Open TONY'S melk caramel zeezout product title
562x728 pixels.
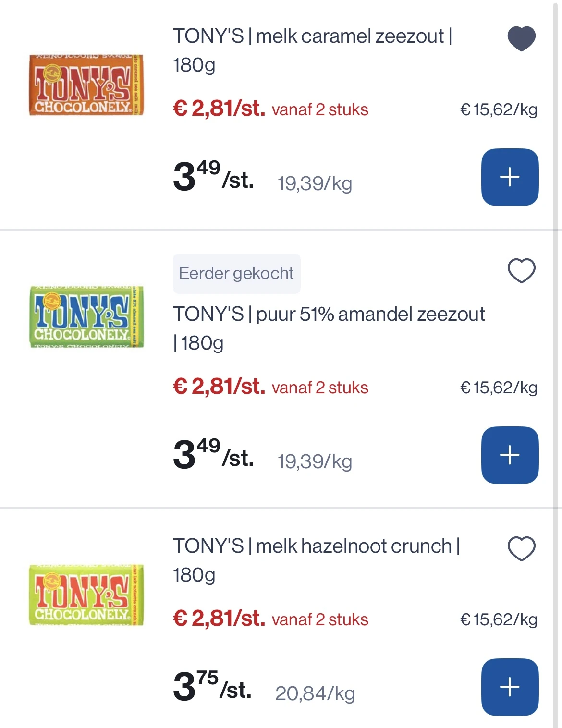click(313, 50)
